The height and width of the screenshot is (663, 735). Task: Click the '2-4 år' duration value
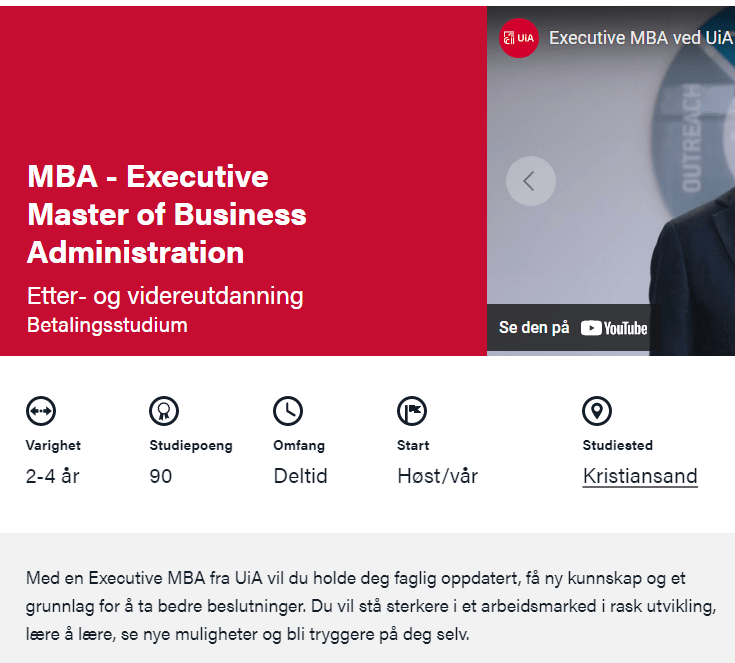[x=52, y=476]
